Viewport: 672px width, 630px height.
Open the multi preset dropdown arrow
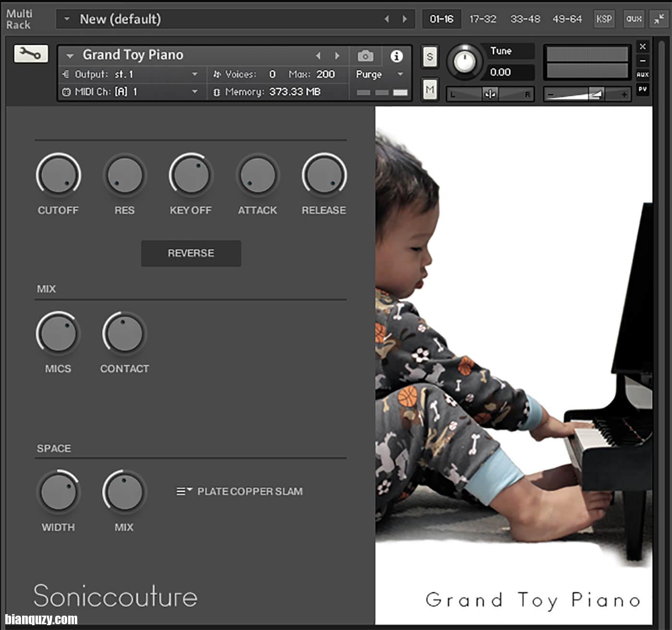[67, 19]
